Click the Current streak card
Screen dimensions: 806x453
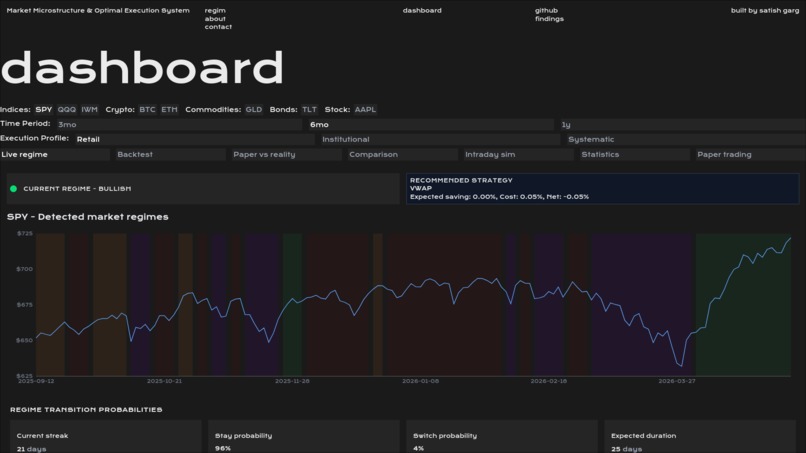106,437
